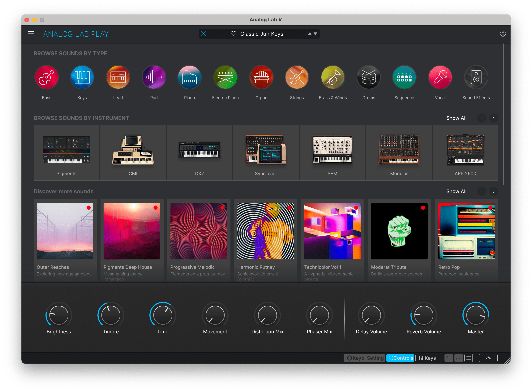Image resolution: width=532 pixels, height=392 pixels.
Task: Click the Delay Volume knob
Action: click(x=371, y=315)
